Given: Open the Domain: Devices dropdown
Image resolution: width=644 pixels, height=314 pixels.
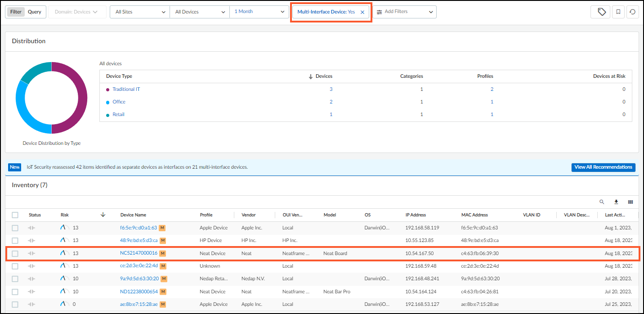Looking at the screenshot, I should click(x=76, y=12).
